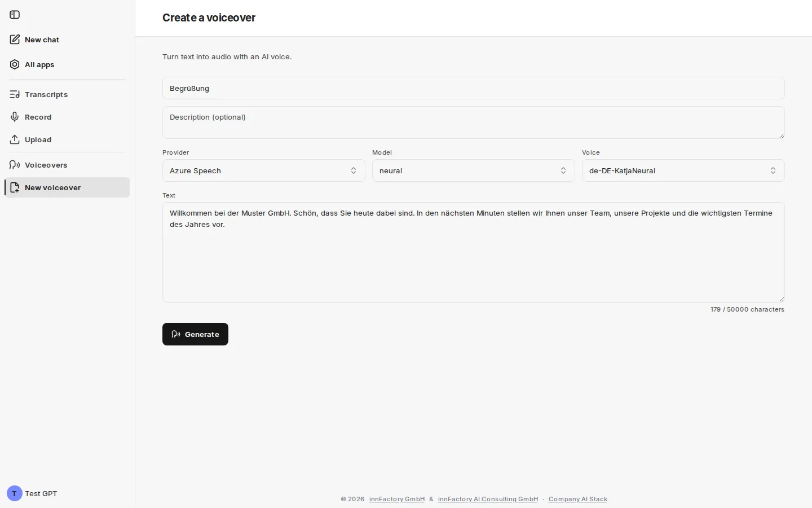Click the All apps hexagon icon
The width and height of the screenshot is (812, 508).
(x=15, y=64)
